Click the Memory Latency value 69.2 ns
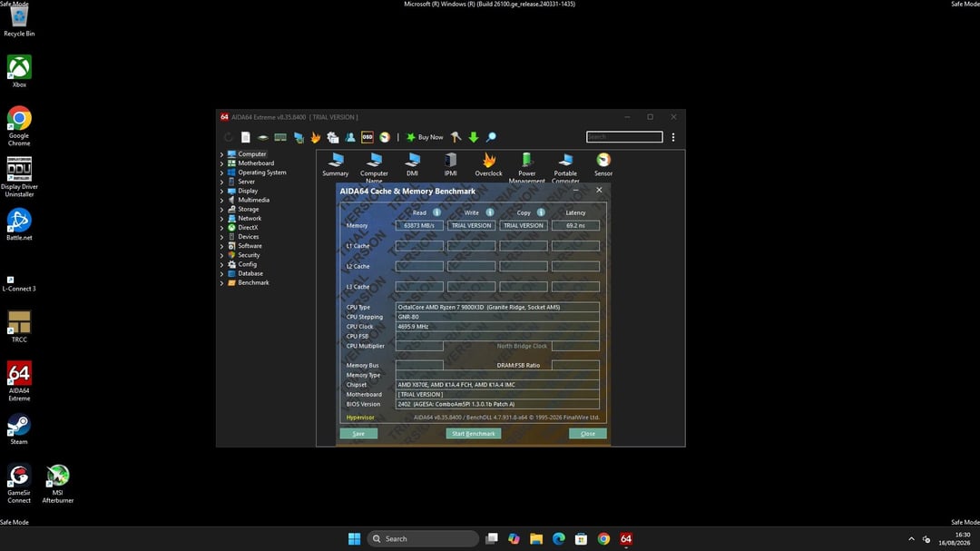The image size is (980, 551). point(575,225)
